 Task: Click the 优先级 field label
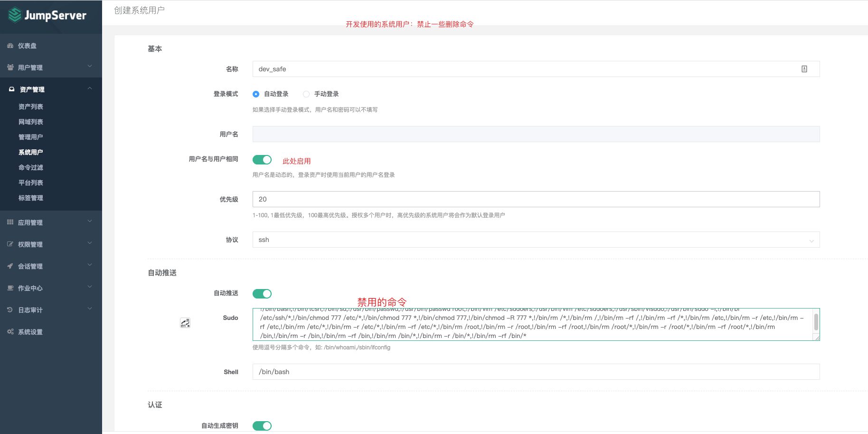[x=229, y=199]
